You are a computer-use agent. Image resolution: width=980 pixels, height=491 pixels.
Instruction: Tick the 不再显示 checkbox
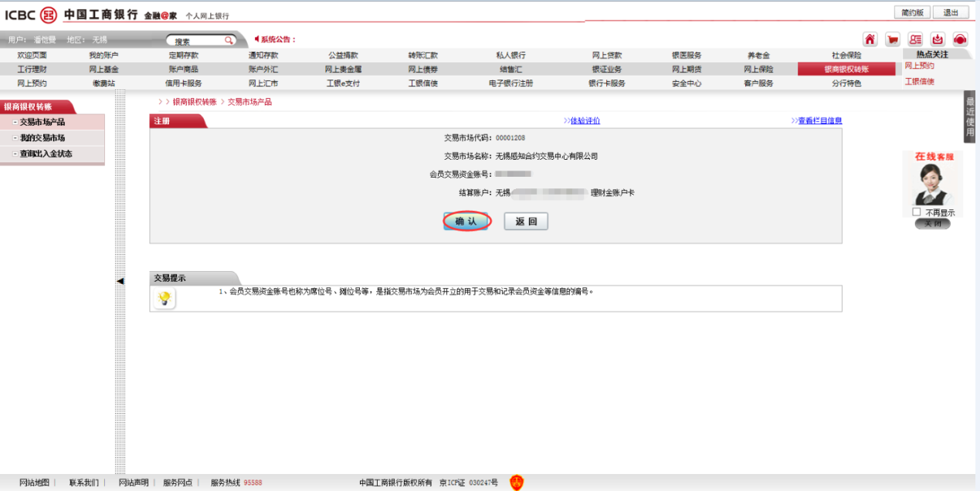(x=916, y=212)
